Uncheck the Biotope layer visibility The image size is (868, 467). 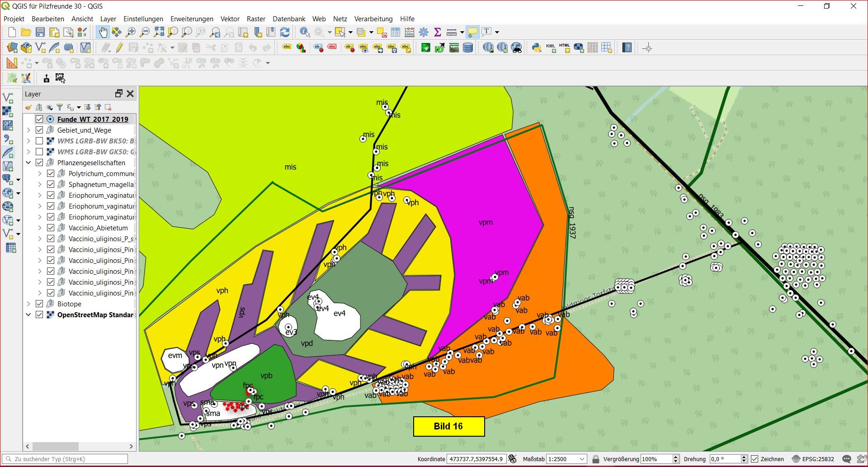tap(39, 304)
